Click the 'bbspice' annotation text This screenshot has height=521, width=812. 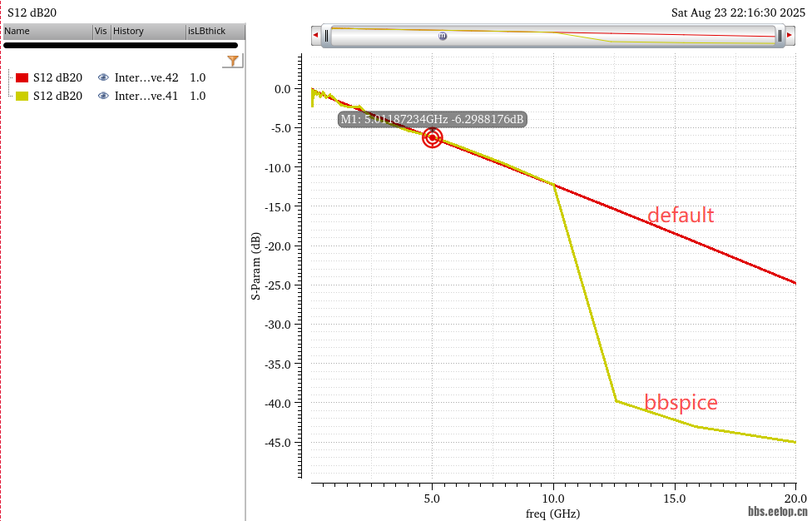681,403
